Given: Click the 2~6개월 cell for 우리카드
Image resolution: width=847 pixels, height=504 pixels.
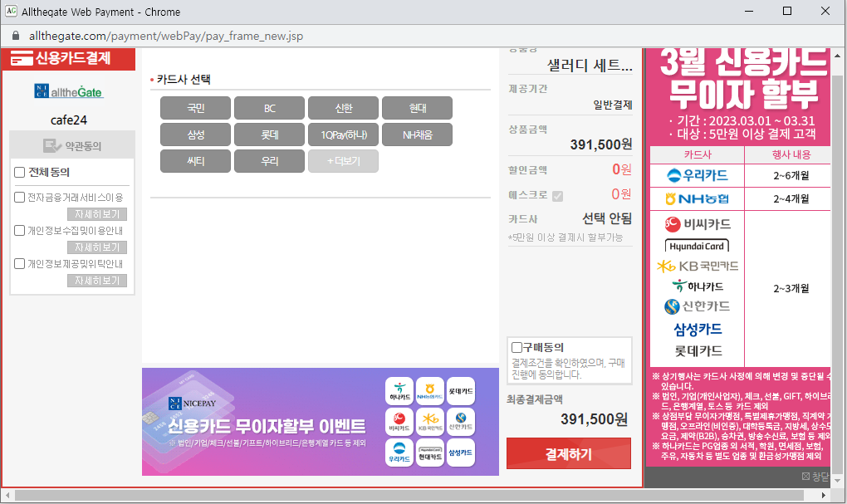Looking at the screenshot, I should [x=791, y=175].
